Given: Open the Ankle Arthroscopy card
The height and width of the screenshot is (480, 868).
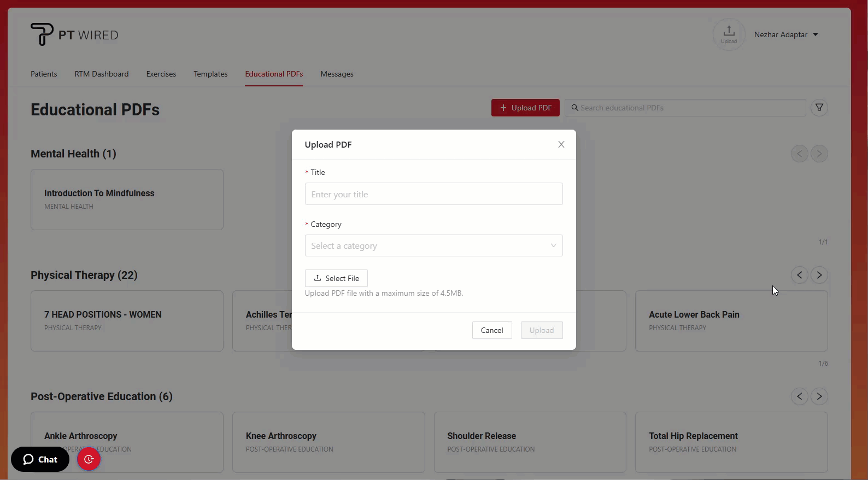Looking at the screenshot, I should point(127,442).
